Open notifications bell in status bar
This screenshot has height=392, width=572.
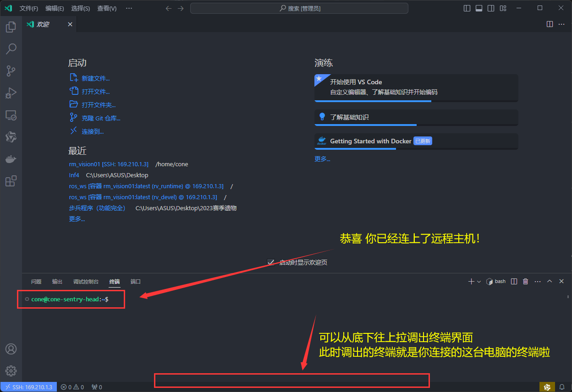[x=562, y=387]
